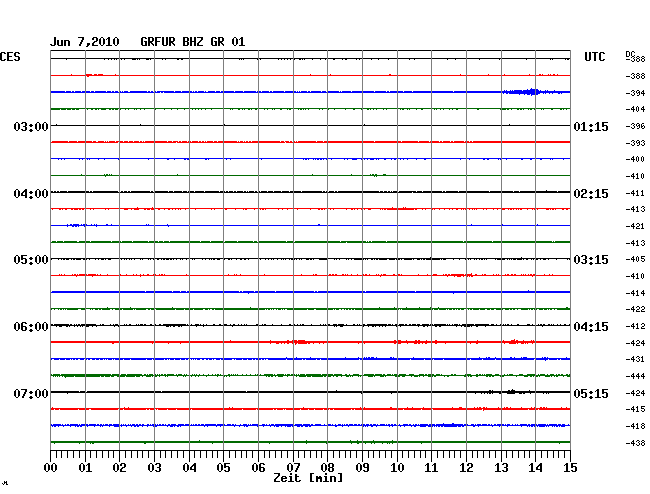Click minute 04 on the time axis
This screenshot has width=650, height=494.
coord(189,468)
